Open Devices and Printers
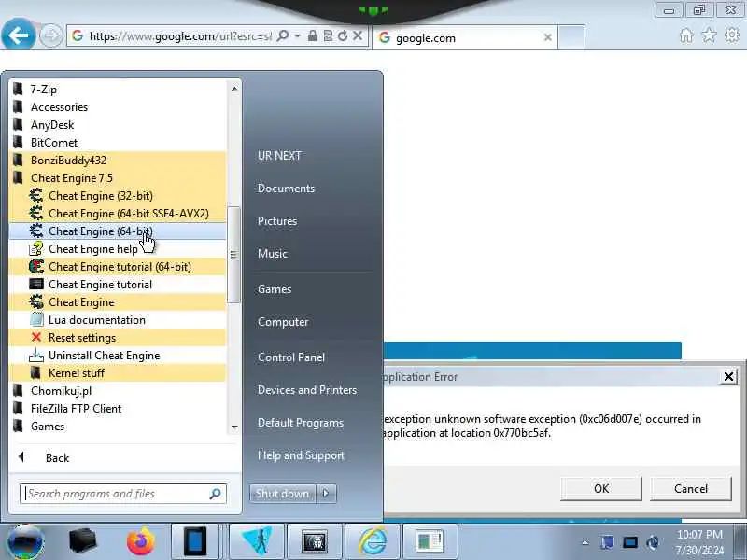Screen dimensions: 747x560 click(x=307, y=390)
